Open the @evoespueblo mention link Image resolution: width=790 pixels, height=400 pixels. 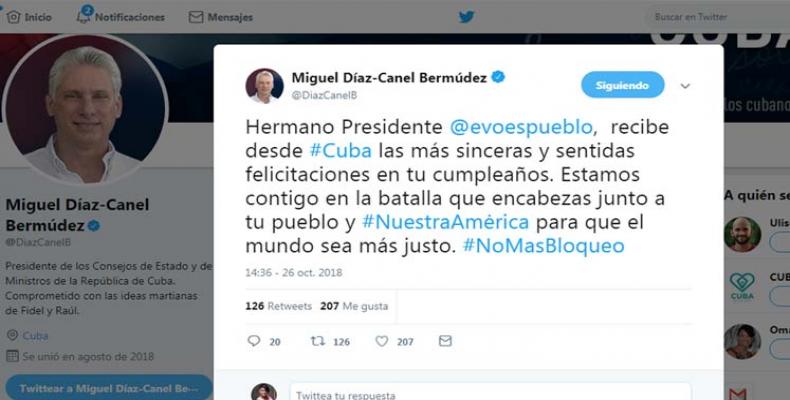[x=521, y=127]
